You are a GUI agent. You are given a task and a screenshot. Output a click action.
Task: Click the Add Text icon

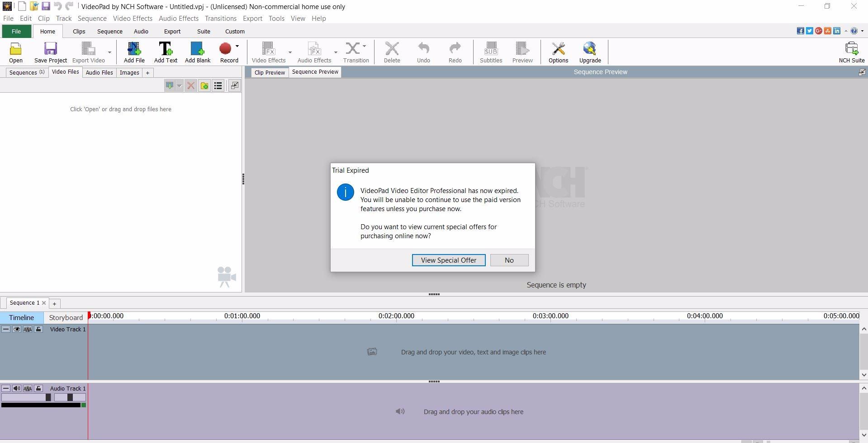(166, 49)
